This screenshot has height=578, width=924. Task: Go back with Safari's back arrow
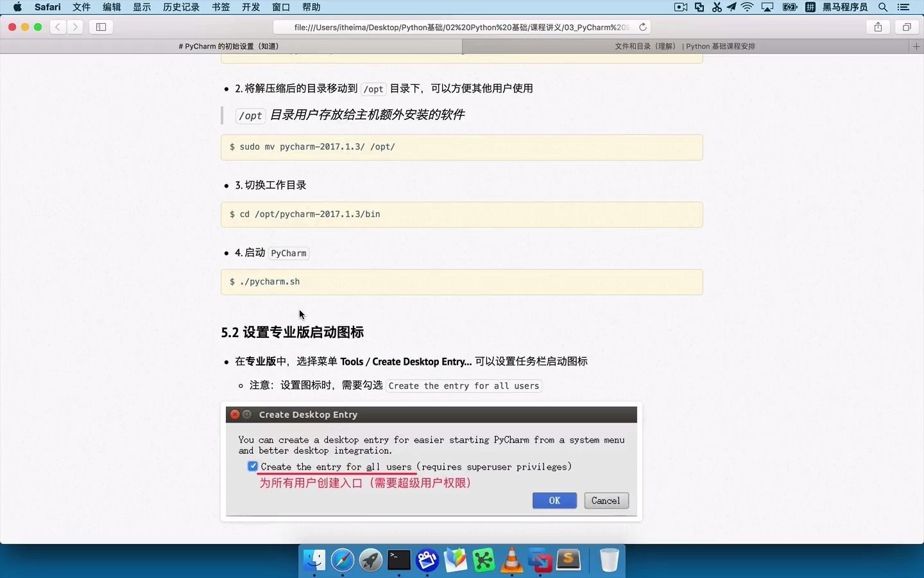click(x=58, y=27)
